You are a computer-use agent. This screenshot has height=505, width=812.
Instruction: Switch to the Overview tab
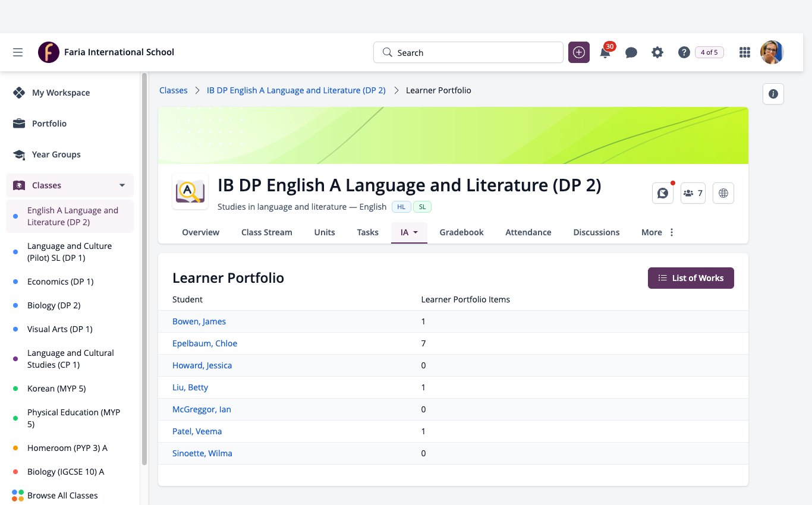click(200, 232)
